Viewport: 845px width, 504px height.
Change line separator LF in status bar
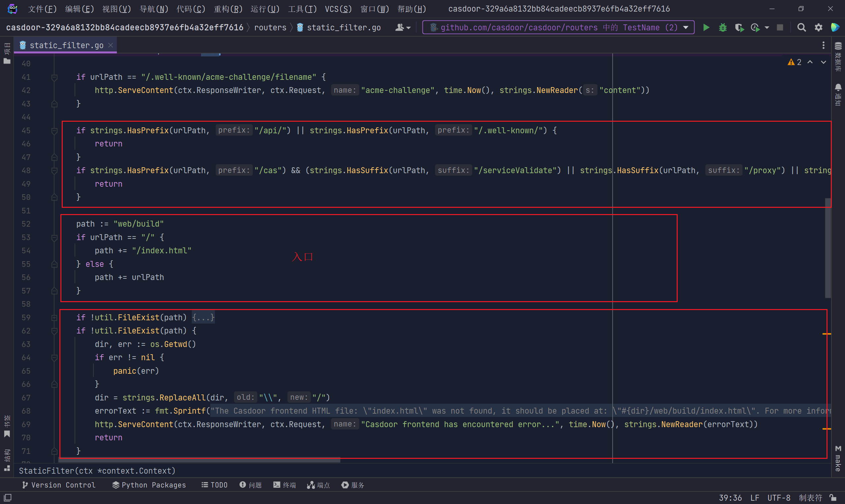755,498
